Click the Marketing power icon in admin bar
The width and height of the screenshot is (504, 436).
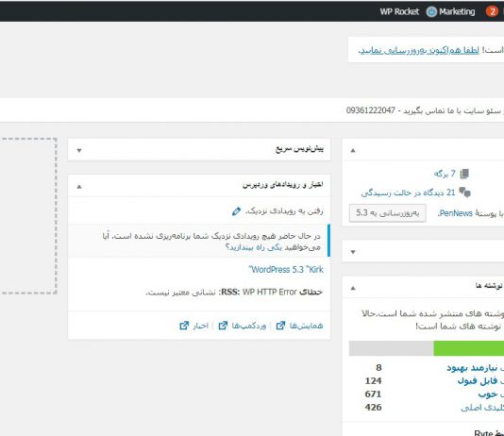[x=431, y=12]
